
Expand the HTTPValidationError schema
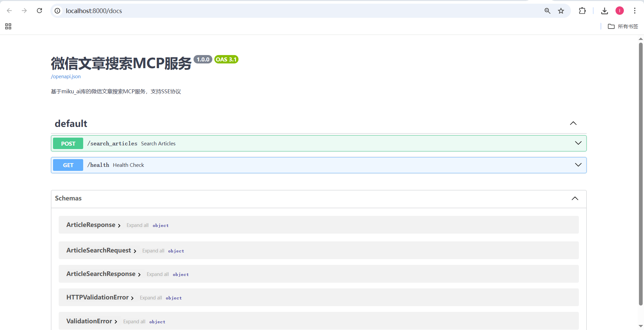pos(100,297)
